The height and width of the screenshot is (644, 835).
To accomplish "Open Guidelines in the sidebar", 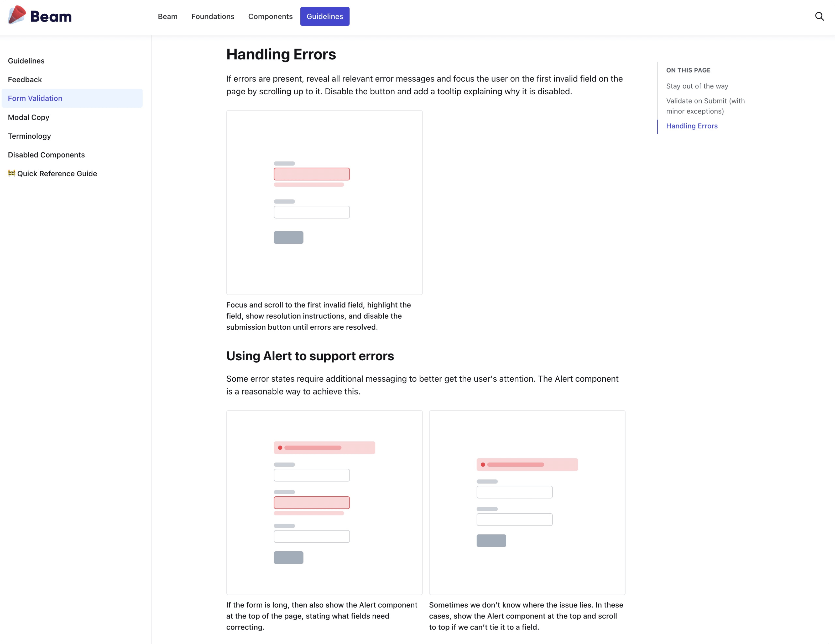I will tap(26, 61).
